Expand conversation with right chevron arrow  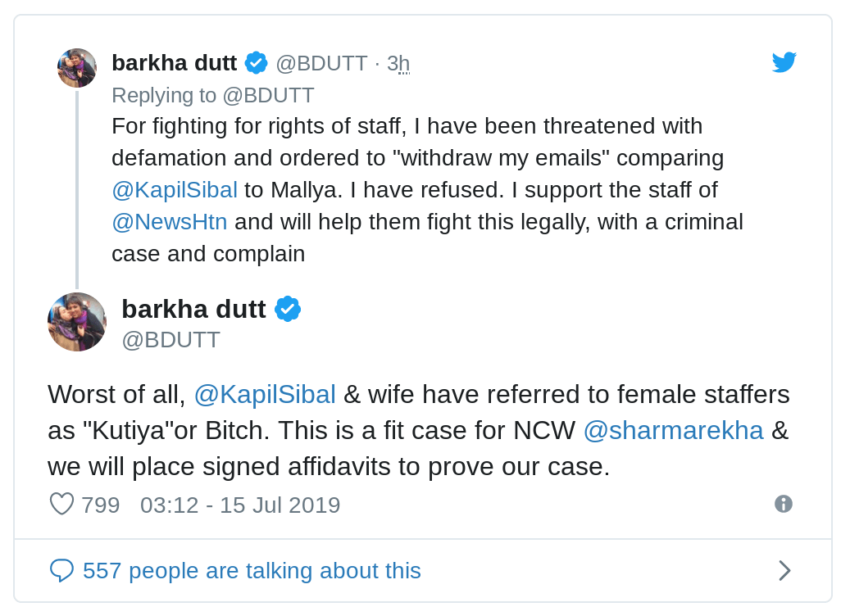click(784, 570)
